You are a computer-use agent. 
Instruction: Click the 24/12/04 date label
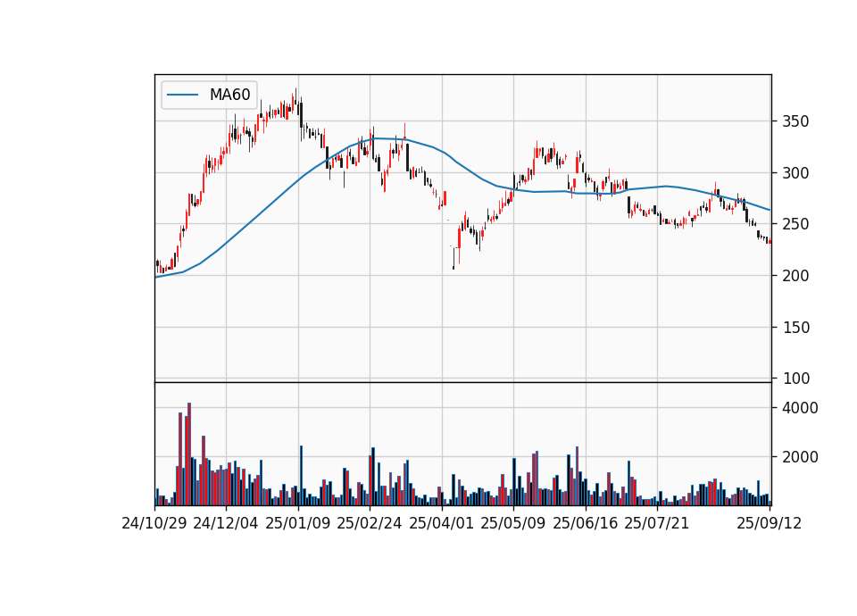[x=226, y=523]
